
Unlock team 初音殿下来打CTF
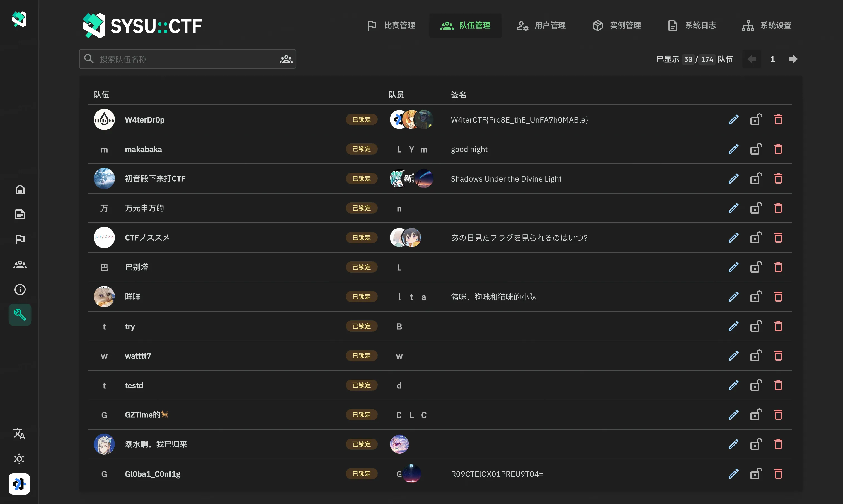[x=756, y=178]
